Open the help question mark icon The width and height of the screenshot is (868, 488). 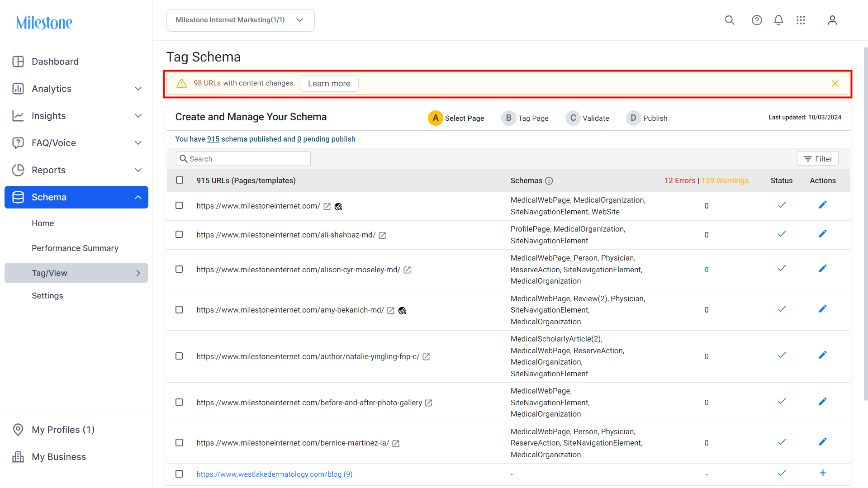click(757, 20)
